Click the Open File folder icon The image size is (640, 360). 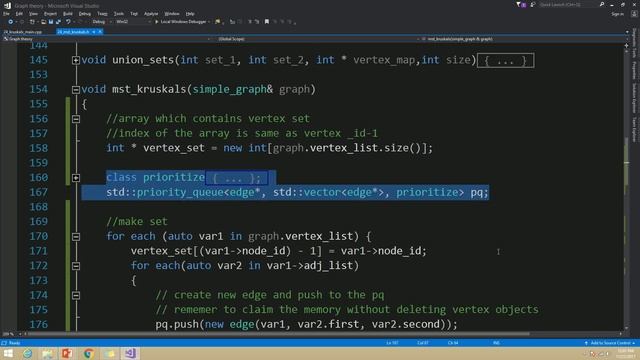click(43, 22)
